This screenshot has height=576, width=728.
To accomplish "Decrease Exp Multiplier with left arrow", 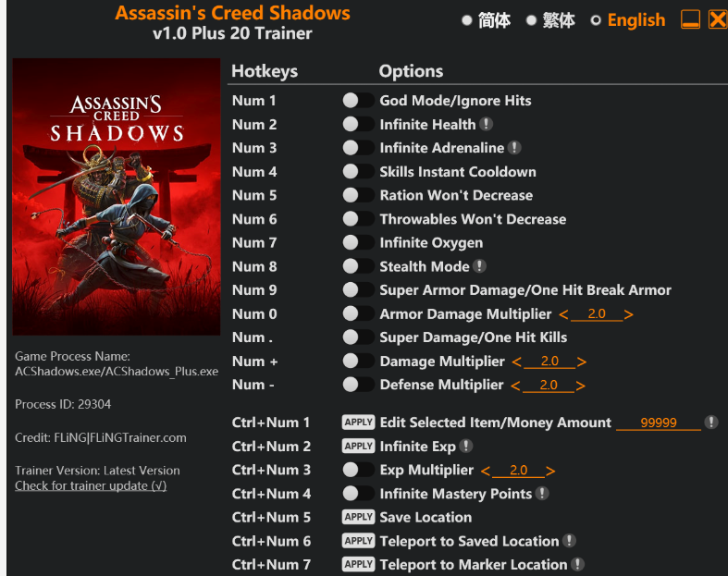I will point(486,472).
